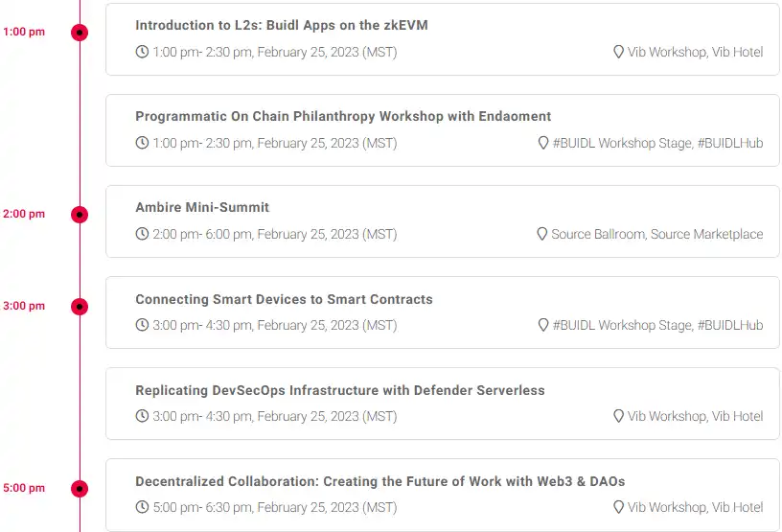Click location pin beside Vib Workshop, zkEVM session
Screen dimensions: 782x532
(618, 52)
